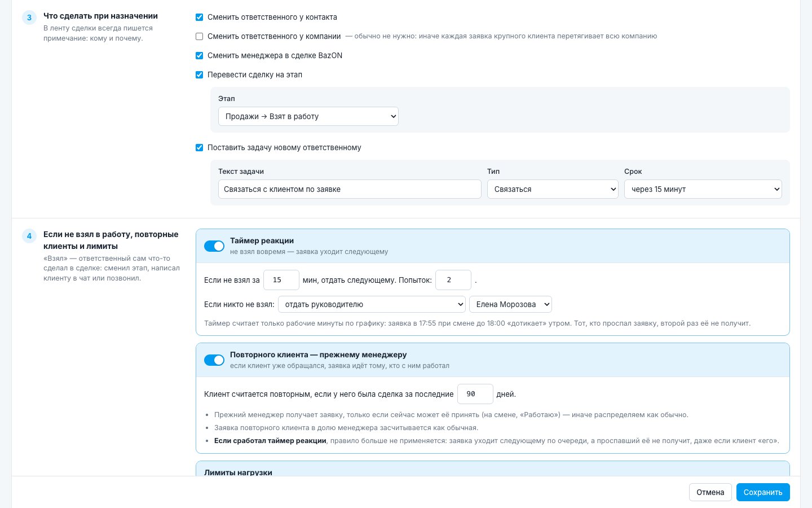Click "В ленту сделки всегда пишется примечание" note
812x508 pixels.
[x=98, y=33]
